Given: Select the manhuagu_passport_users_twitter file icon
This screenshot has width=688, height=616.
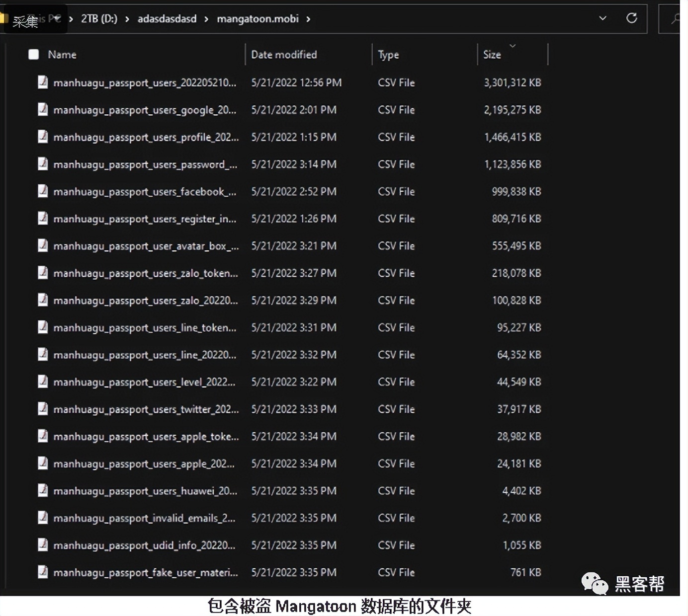Looking at the screenshot, I should click(43, 409).
